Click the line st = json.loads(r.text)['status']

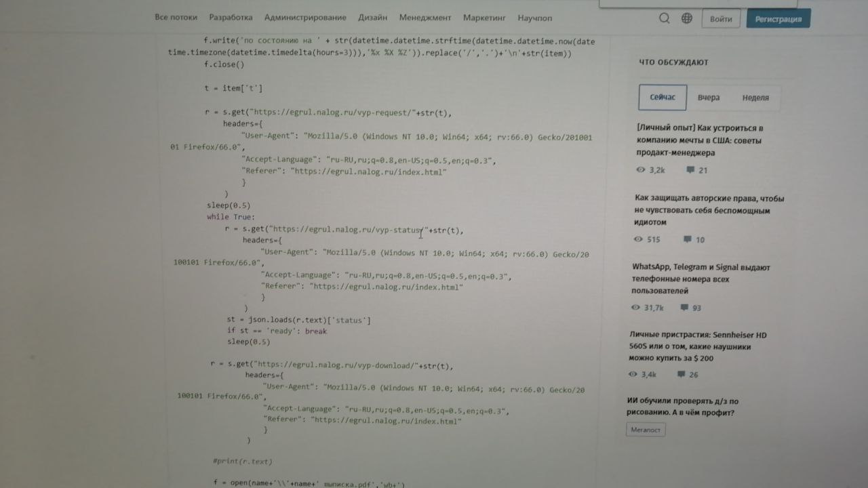tap(298, 320)
